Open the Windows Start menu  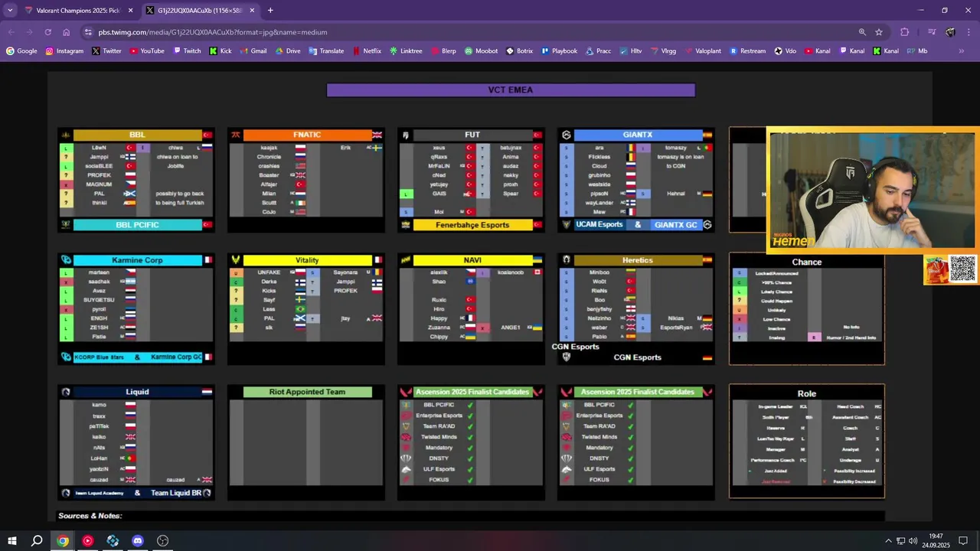click(x=11, y=541)
